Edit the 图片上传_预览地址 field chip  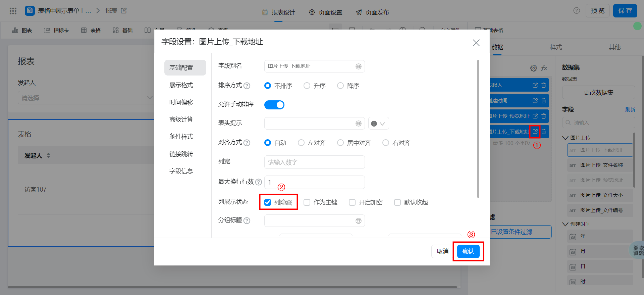coord(535,116)
